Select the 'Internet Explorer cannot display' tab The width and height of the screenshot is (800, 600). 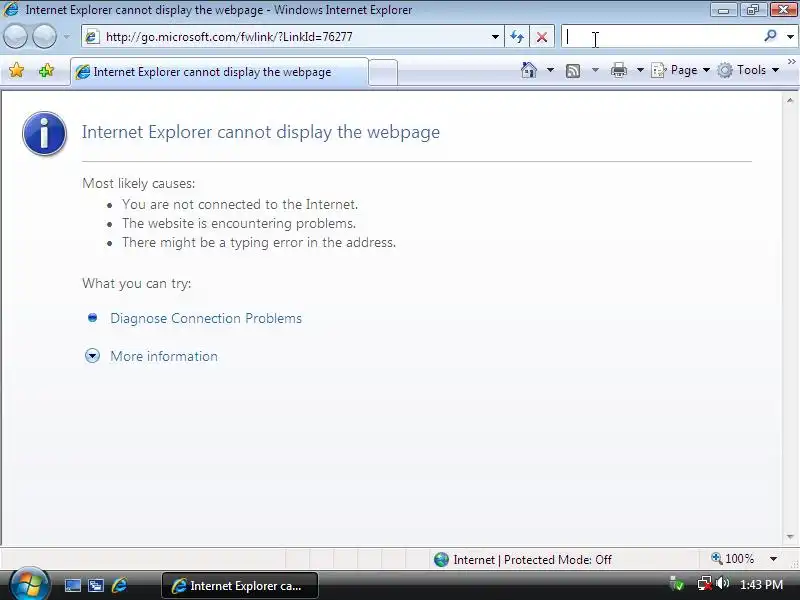pyautogui.click(x=219, y=72)
